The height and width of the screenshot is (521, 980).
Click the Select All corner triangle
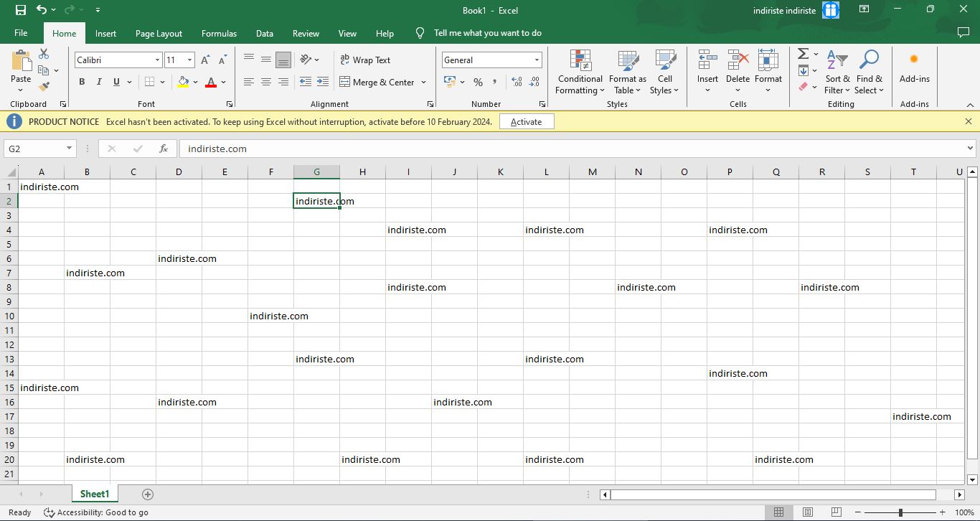click(11, 172)
